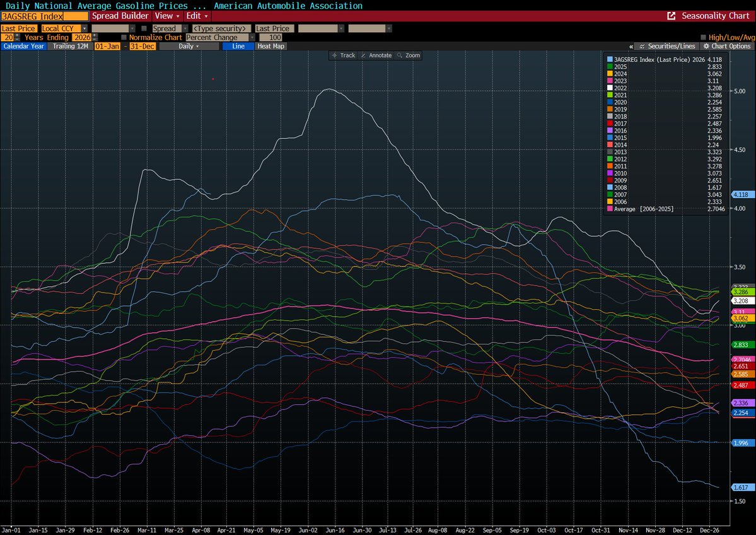
Task: Click the pop-out icon beside Seasonality Chart
Action: (x=671, y=16)
